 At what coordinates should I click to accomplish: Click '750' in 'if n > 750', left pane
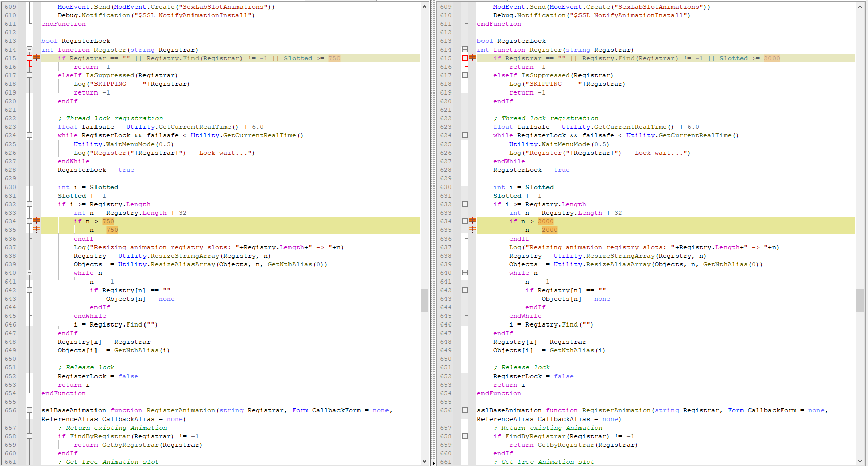pyautogui.click(x=108, y=221)
